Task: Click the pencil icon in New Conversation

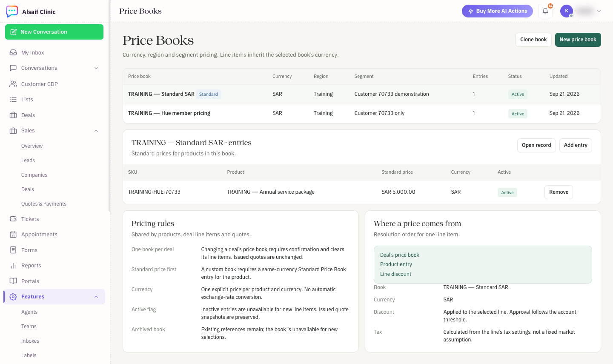Action: click(14, 32)
